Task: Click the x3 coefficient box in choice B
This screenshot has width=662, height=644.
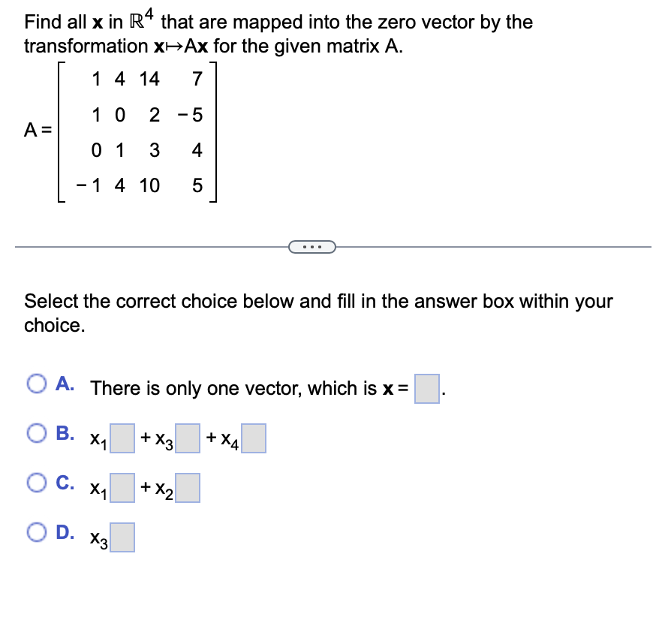Action: pyautogui.click(x=188, y=438)
